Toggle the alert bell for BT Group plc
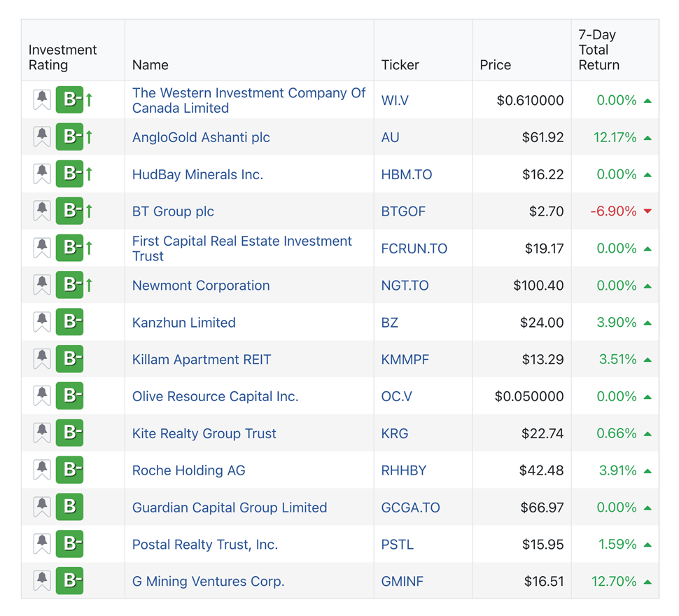 42,211
